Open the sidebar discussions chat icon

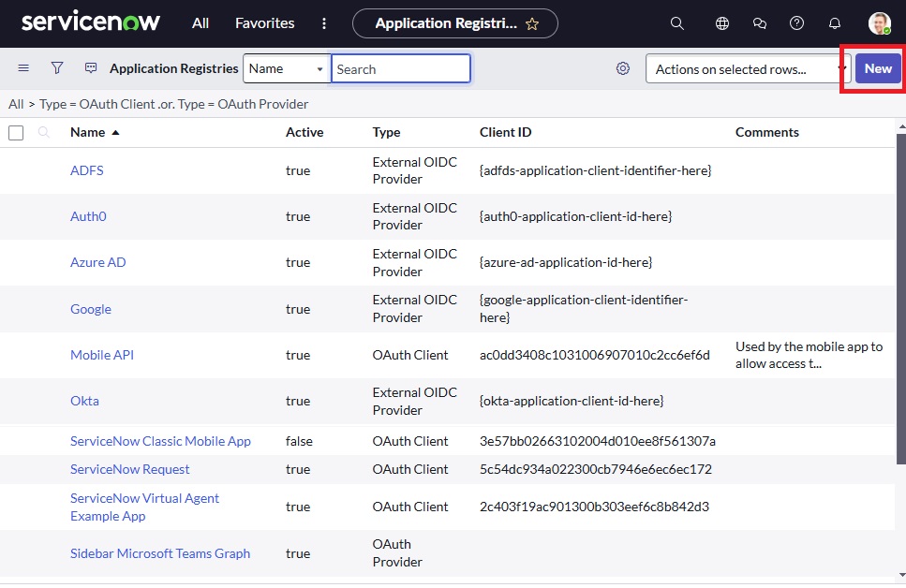759,23
